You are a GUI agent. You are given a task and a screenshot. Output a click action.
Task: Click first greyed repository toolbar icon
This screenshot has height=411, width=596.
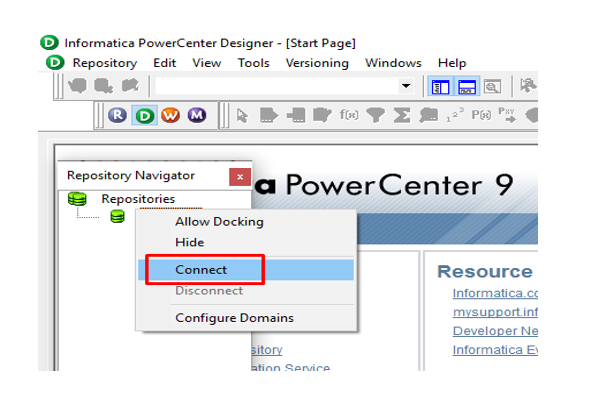(77, 86)
